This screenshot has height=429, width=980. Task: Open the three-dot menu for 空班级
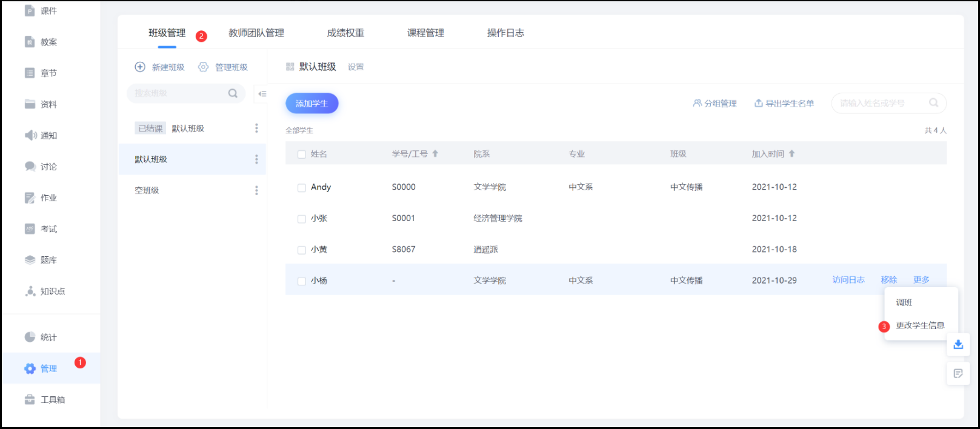256,190
